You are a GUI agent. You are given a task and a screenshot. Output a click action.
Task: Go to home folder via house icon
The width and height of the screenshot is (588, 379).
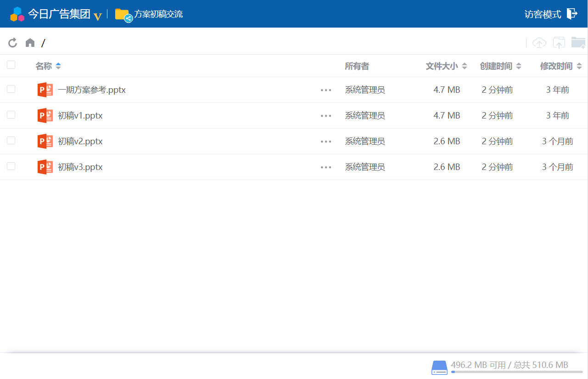[x=30, y=43]
